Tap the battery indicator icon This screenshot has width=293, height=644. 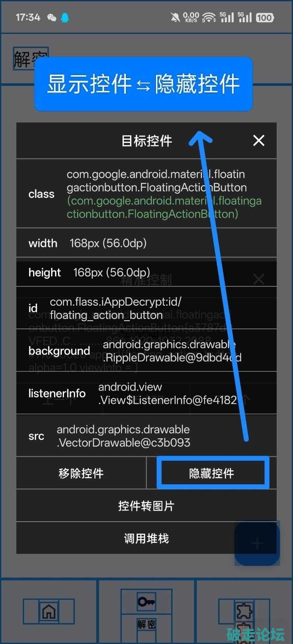pos(264,18)
